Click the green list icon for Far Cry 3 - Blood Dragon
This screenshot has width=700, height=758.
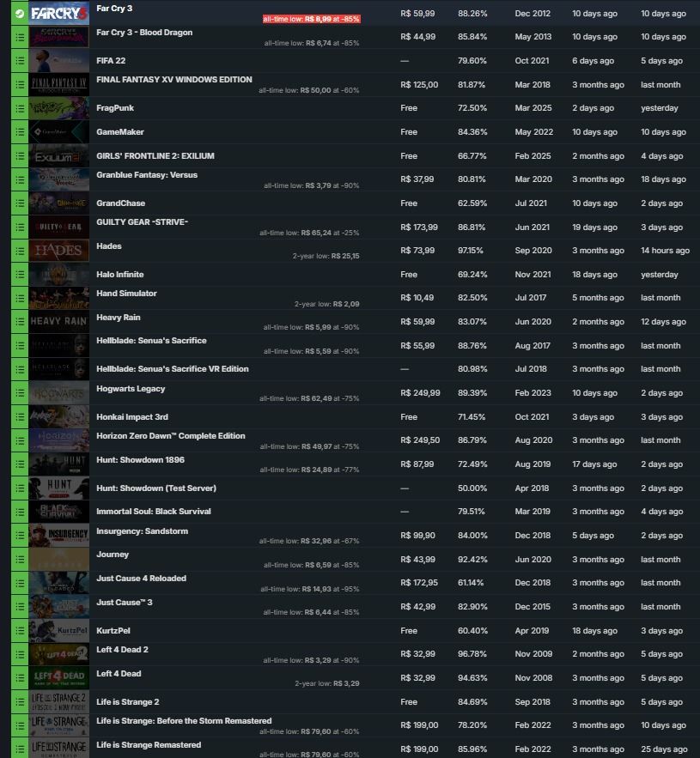[20, 37]
